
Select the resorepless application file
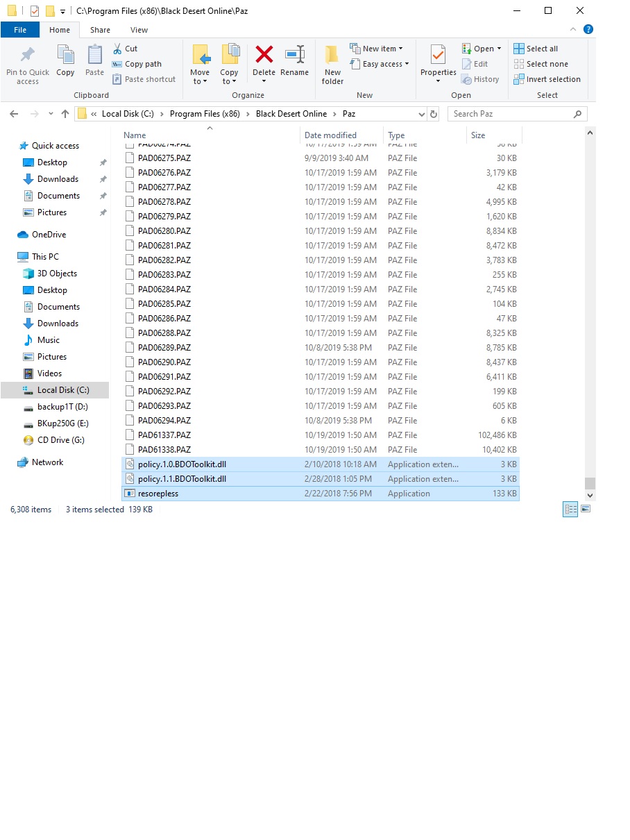pyautogui.click(x=158, y=494)
